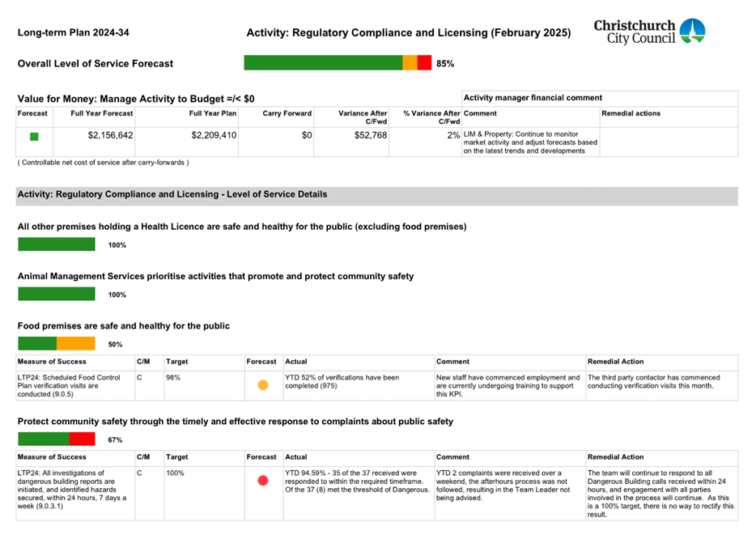The image size is (756, 535).
Task: Click the Animal Management 100% progress bar
Action: coord(57,294)
